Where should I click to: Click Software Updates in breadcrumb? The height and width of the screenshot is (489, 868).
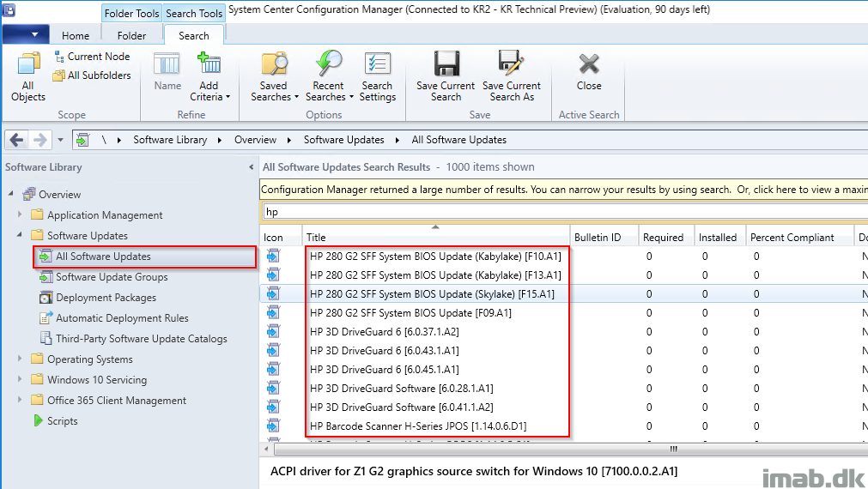pyautogui.click(x=343, y=140)
